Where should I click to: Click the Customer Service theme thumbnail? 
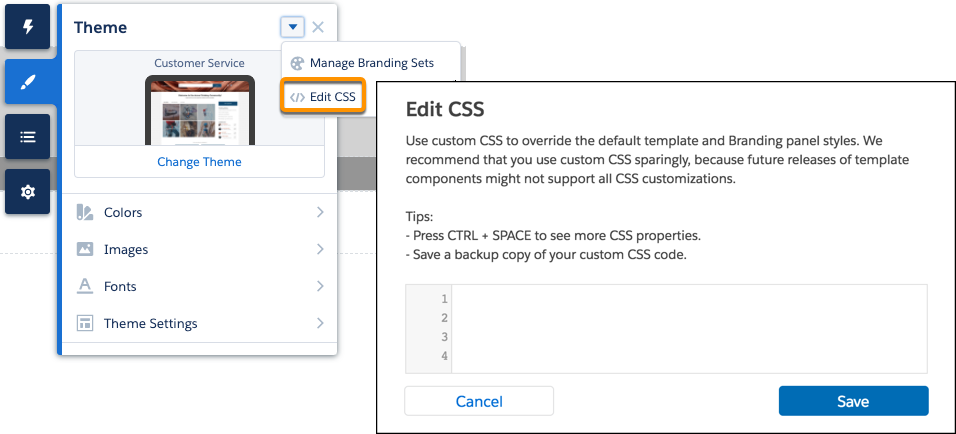click(x=199, y=108)
